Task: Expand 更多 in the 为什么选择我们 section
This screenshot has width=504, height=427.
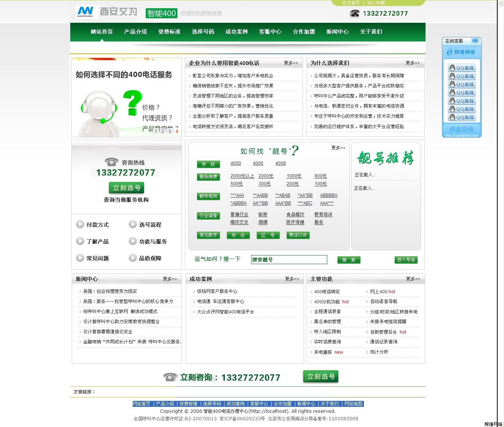Action: (x=412, y=63)
